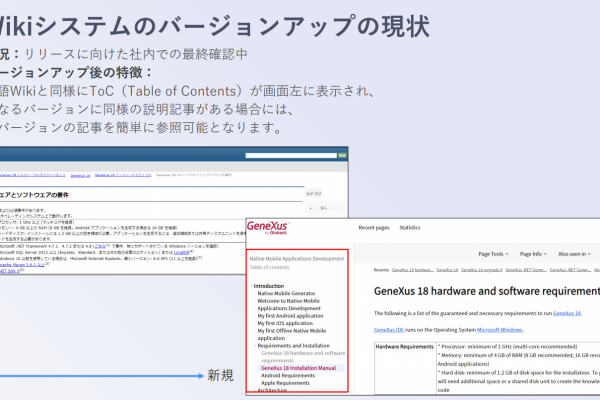
Task: Select My first Android application entry
Action: (x=290, y=316)
